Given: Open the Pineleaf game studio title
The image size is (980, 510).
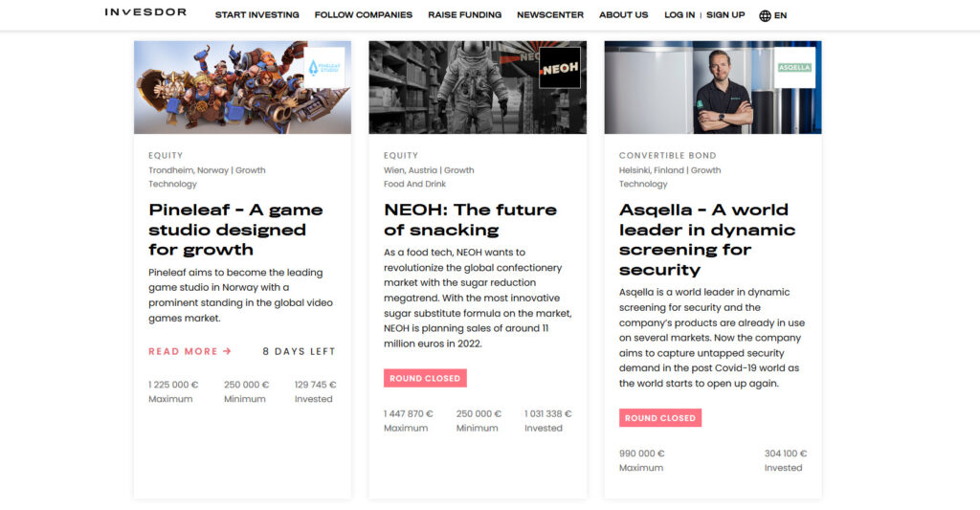Looking at the screenshot, I should [x=235, y=230].
